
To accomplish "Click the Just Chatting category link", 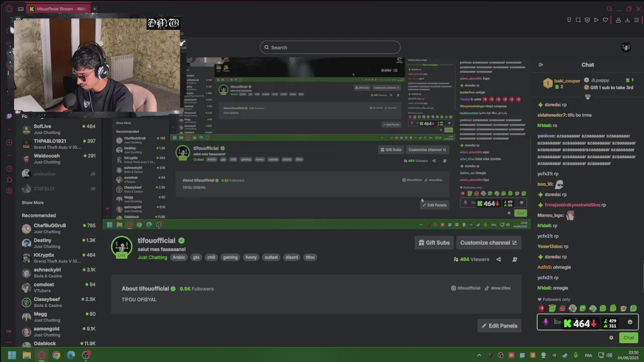I will coord(152,257).
